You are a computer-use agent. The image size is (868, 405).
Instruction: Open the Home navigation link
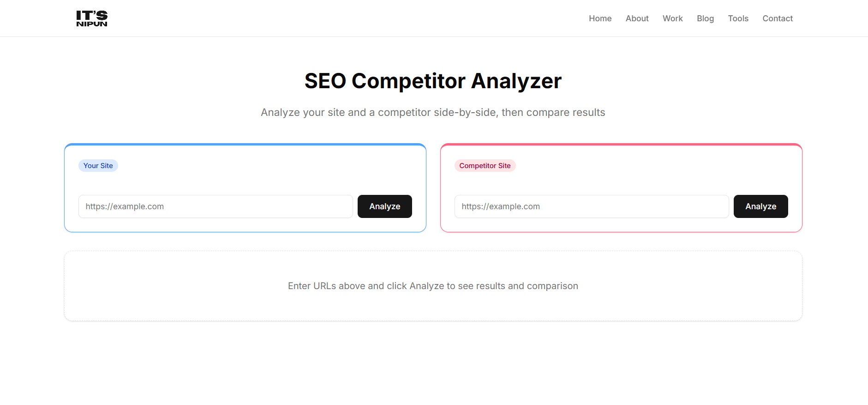(600, 18)
